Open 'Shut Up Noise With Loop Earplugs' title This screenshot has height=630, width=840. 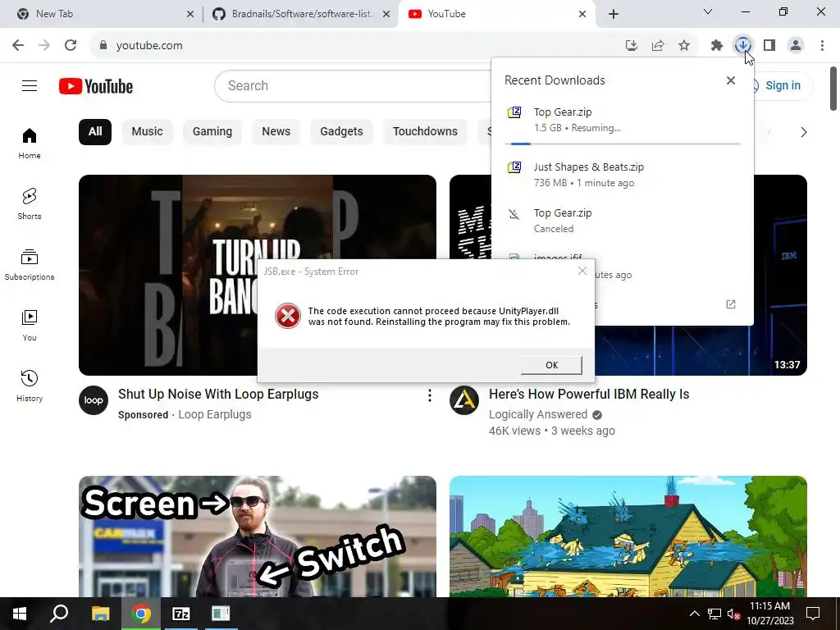coord(218,395)
